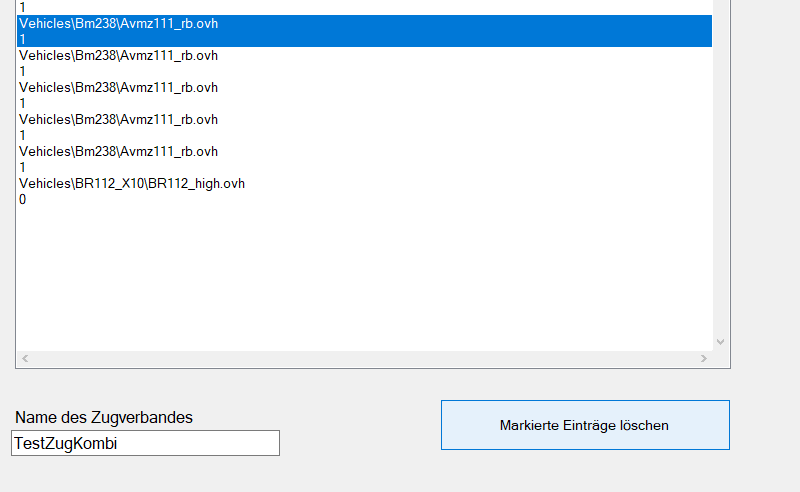The height and width of the screenshot is (492, 800).
Task: Select the third visible Avmz111_rb.ovh entry from the top
Action: [118, 87]
